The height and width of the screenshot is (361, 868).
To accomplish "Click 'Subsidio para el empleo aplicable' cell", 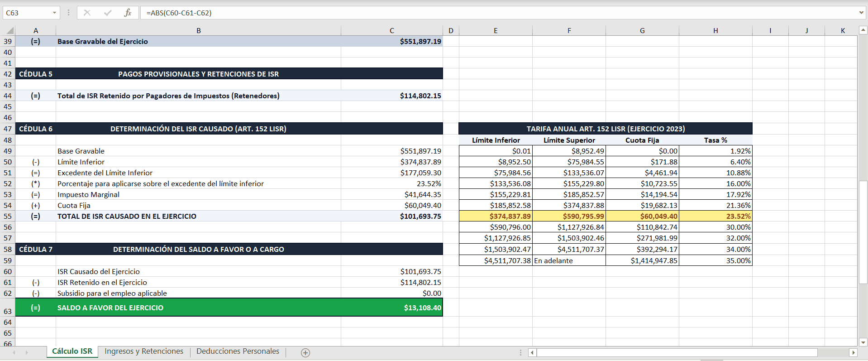I will [x=198, y=293].
